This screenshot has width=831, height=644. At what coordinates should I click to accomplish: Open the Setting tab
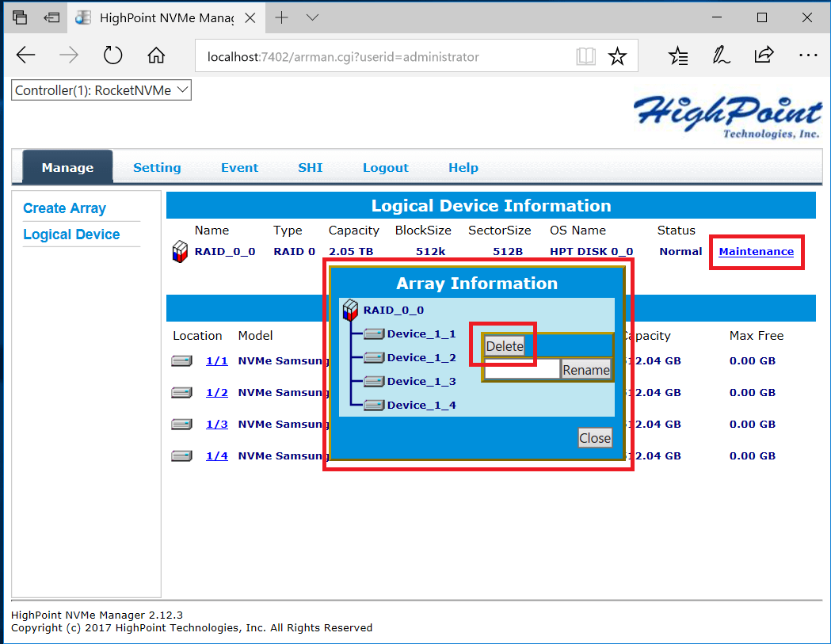click(157, 167)
